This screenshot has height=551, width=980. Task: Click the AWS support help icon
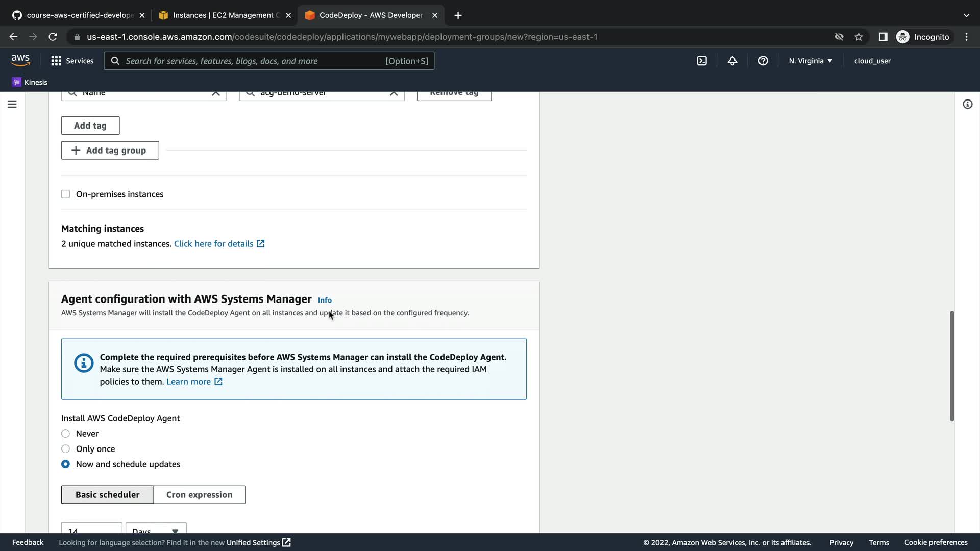click(x=763, y=61)
